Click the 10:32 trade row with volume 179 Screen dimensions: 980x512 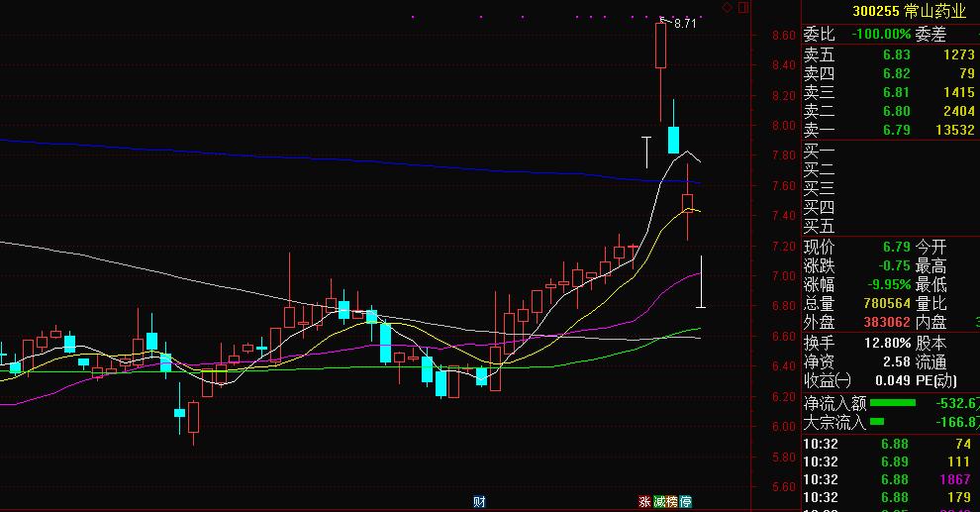click(x=889, y=497)
